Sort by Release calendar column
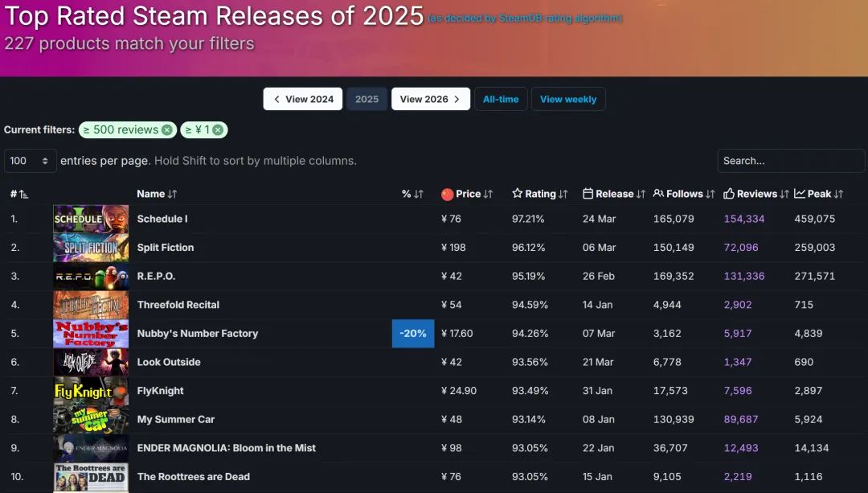 (x=614, y=194)
